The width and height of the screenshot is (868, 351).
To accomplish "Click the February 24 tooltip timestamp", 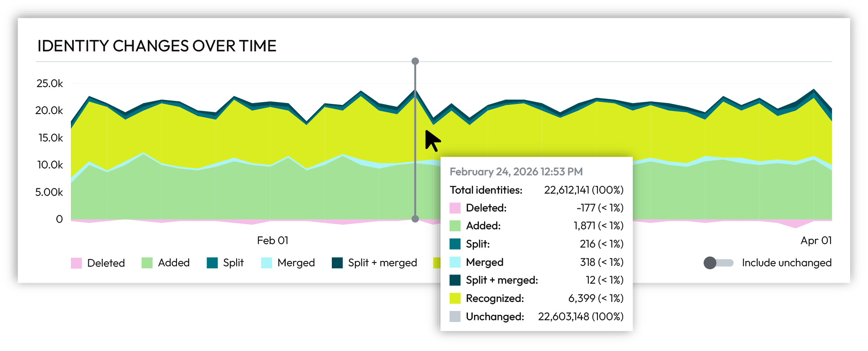I will click(516, 172).
